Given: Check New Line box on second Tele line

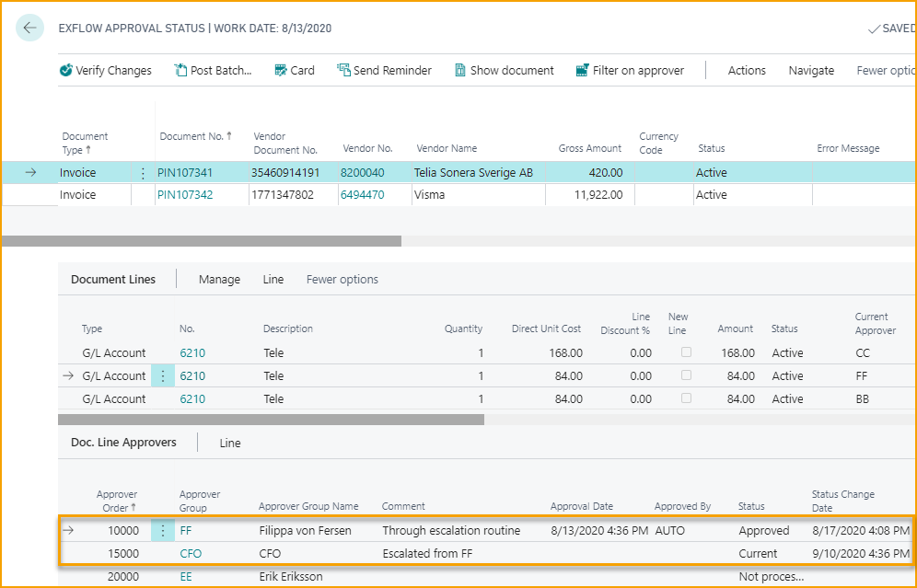Looking at the screenshot, I should point(686,376).
